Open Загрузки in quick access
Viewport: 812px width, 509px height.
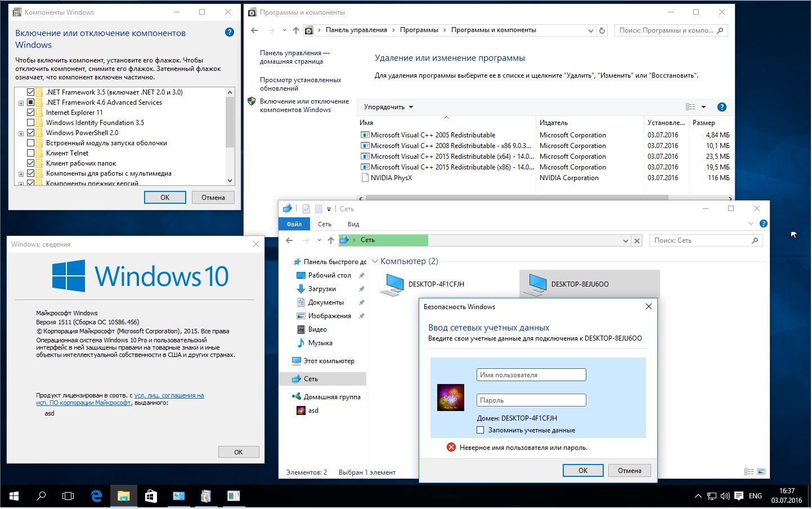click(x=322, y=289)
